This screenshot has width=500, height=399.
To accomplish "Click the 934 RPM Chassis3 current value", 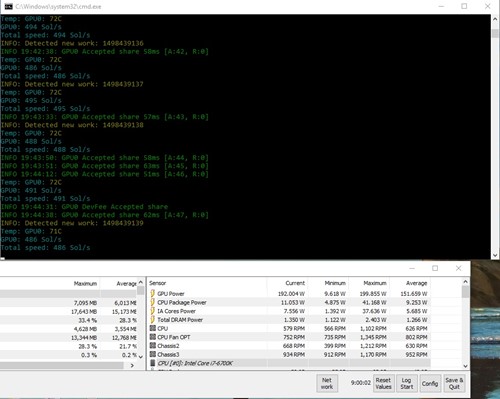I will [294, 354].
